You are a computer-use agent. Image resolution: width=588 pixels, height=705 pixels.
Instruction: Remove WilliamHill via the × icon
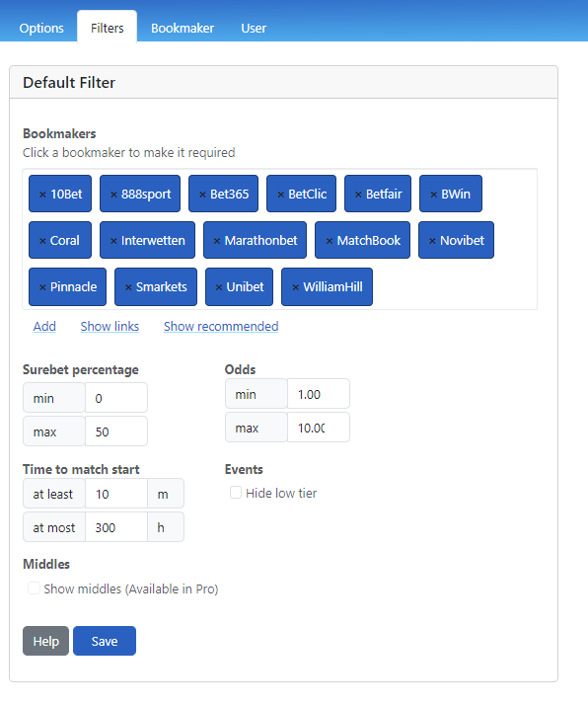(296, 287)
